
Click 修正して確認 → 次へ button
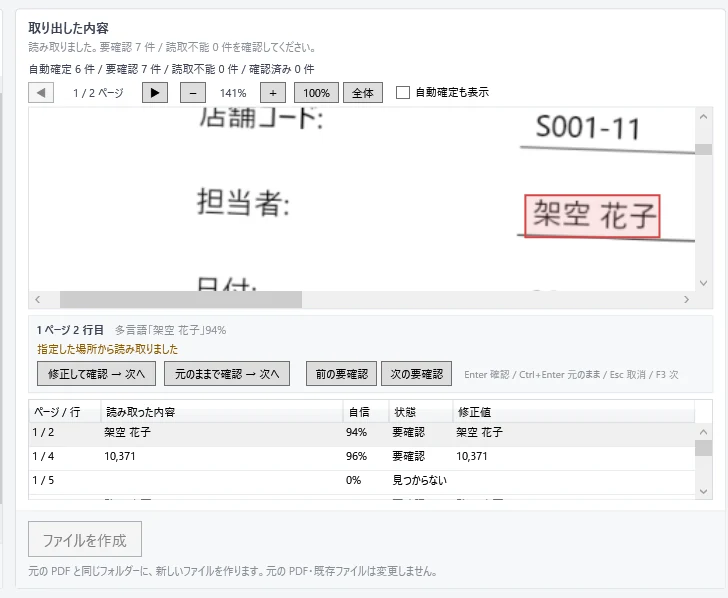[x=96, y=374]
